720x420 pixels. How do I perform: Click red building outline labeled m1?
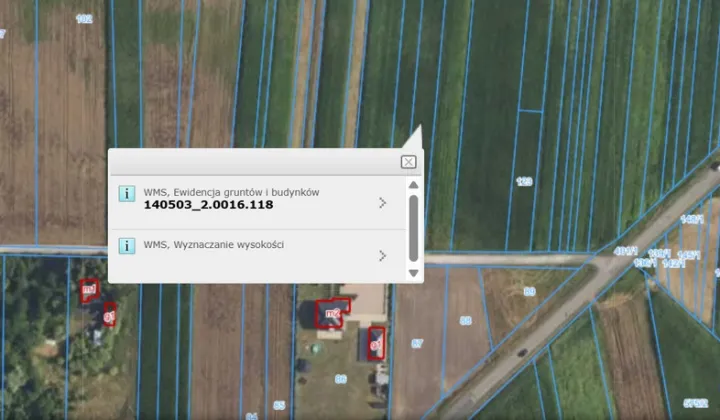coord(89,291)
